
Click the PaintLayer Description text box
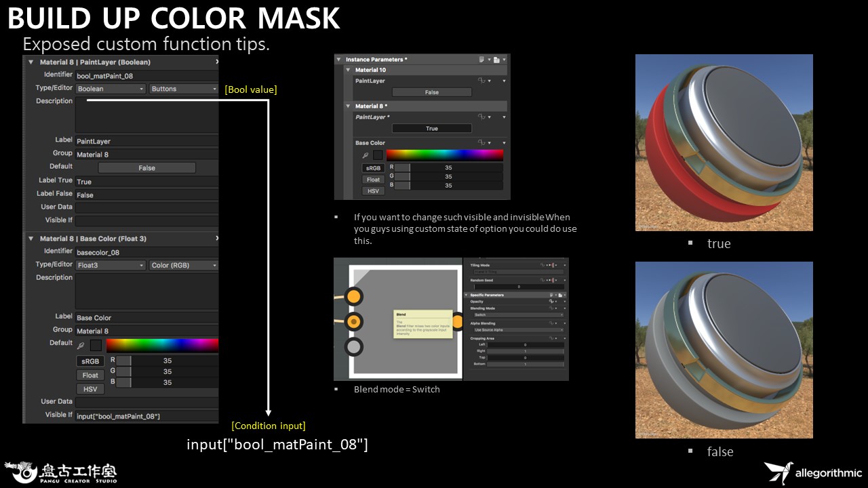tap(146, 115)
